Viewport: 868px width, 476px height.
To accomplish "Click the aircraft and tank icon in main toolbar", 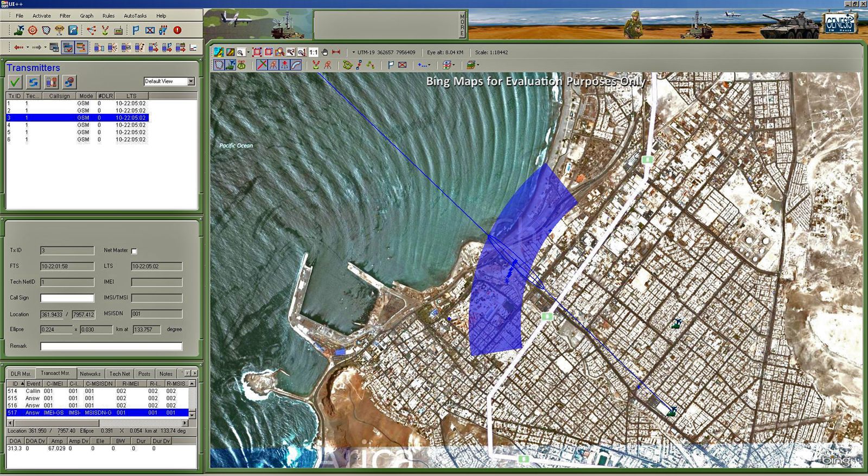I will 19,30.
